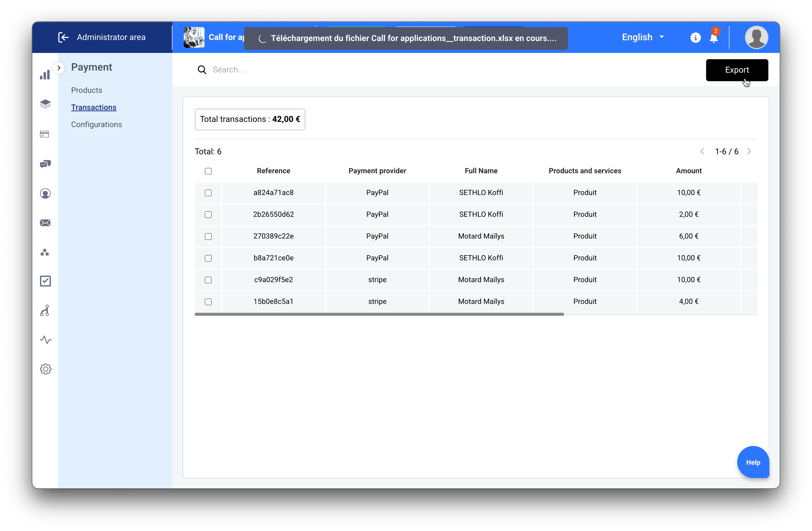Check the checkbox for transaction a824a71ac8
812x531 pixels.
tap(208, 193)
